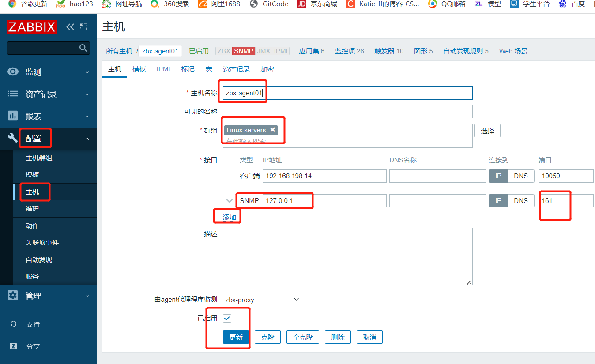Switch to 加密 tab

click(x=267, y=69)
